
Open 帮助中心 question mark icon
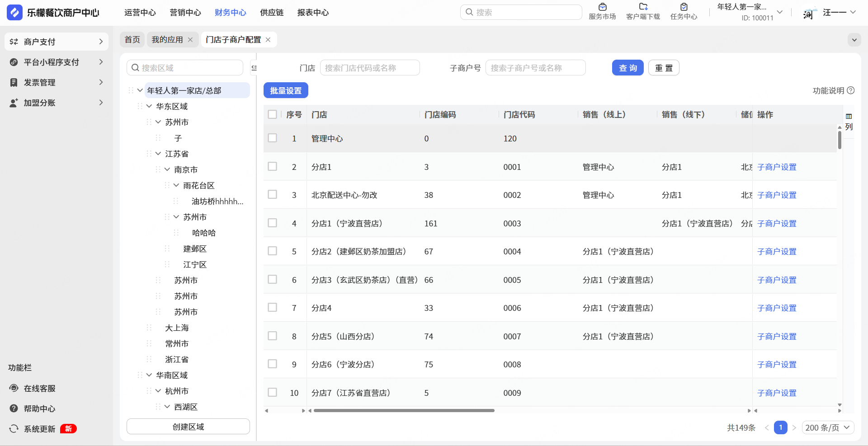[14, 408]
